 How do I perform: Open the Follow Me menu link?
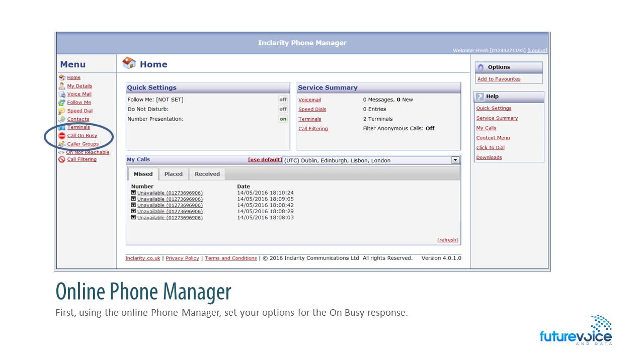click(79, 103)
